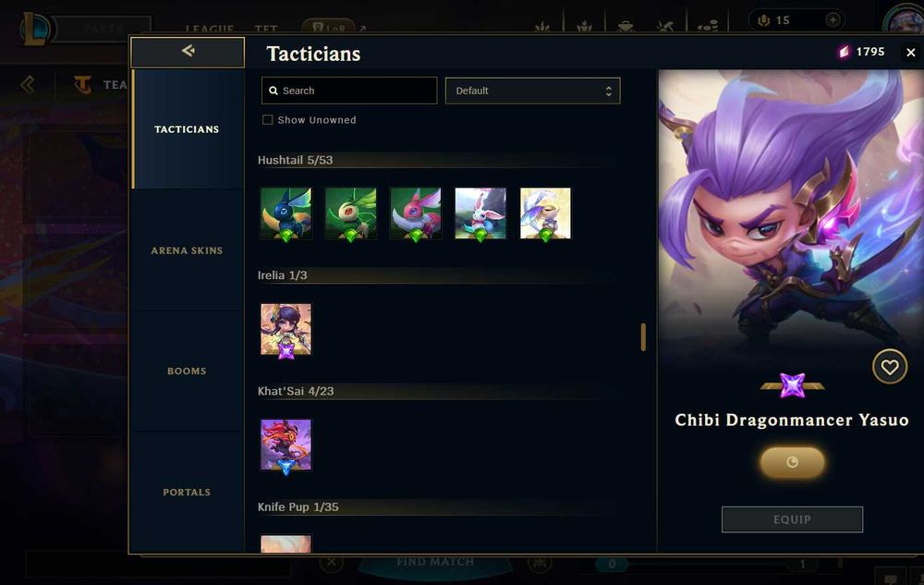The height and width of the screenshot is (585, 924).
Task: Select the pink Hushtail tactician thumbnail
Action: pos(416,213)
